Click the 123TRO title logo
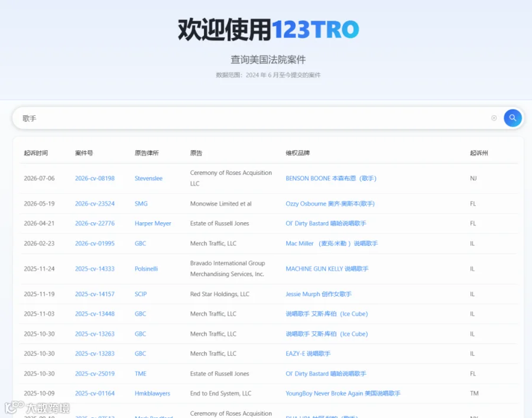Viewport: 532px width, 418px height. 315,30
